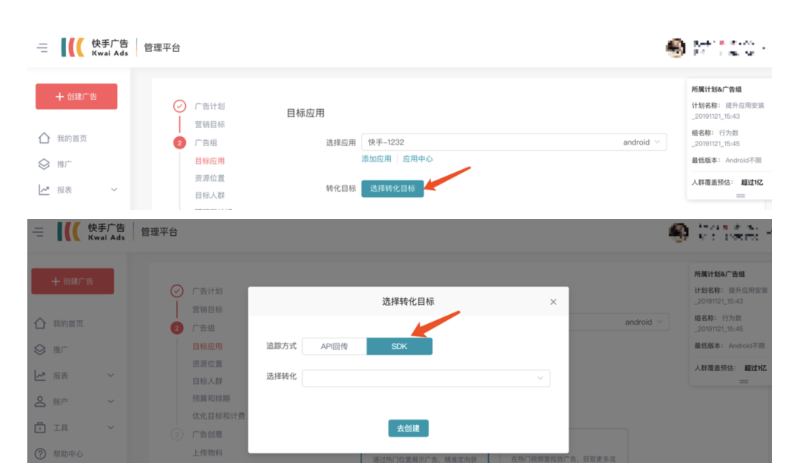This screenshot has height=476, width=789.
Task: Expand the 账户 sidebar chevron
Action: (111, 402)
